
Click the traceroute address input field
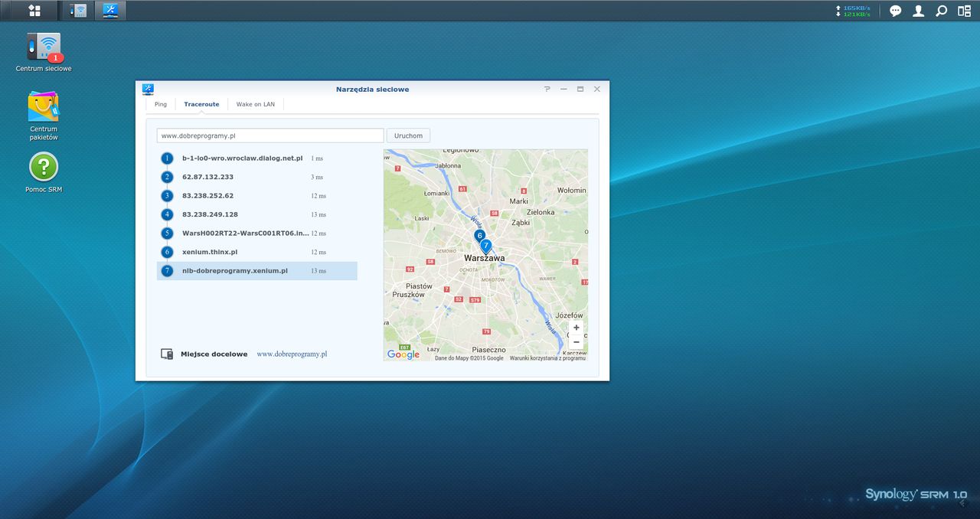270,135
